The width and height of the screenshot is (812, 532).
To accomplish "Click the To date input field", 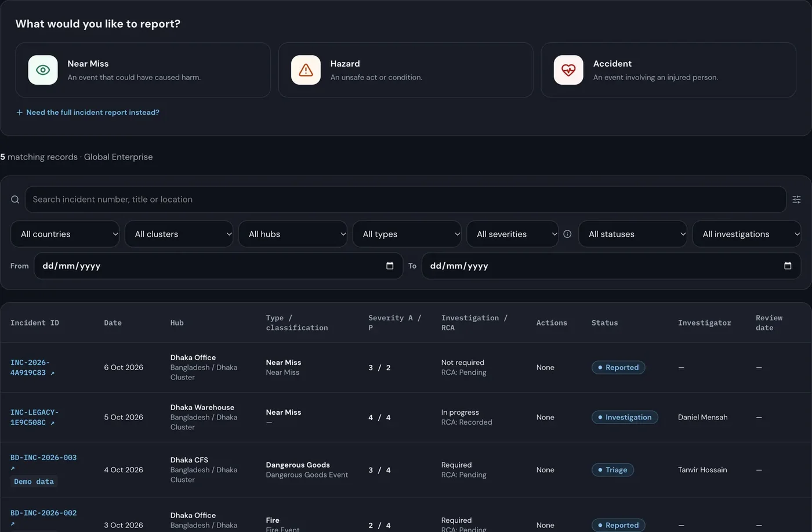I will click(611, 266).
